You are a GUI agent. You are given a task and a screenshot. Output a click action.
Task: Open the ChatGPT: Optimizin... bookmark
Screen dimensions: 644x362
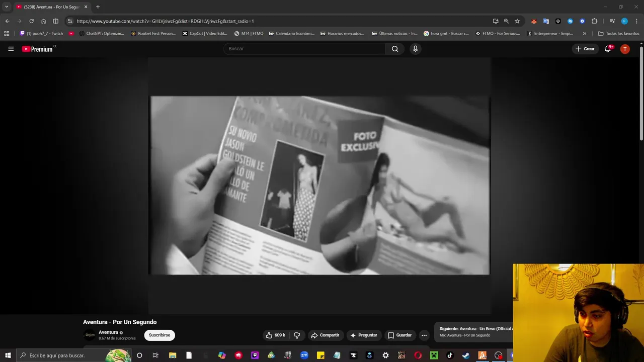[102, 34]
